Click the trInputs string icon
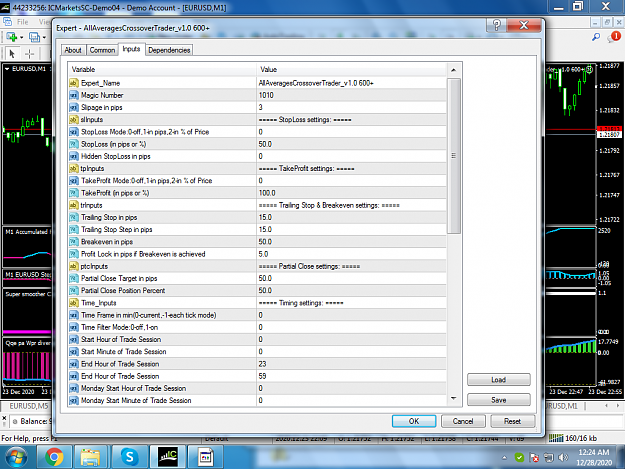The height and width of the screenshot is (469, 625). pos(74,205)
